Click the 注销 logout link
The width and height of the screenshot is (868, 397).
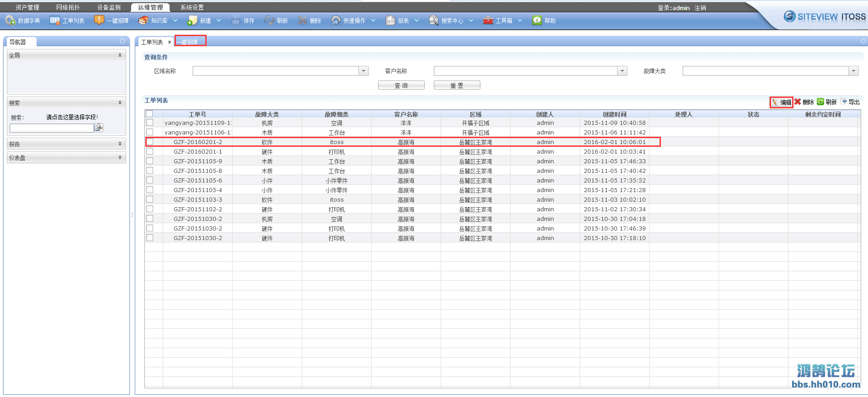point(700,8)
